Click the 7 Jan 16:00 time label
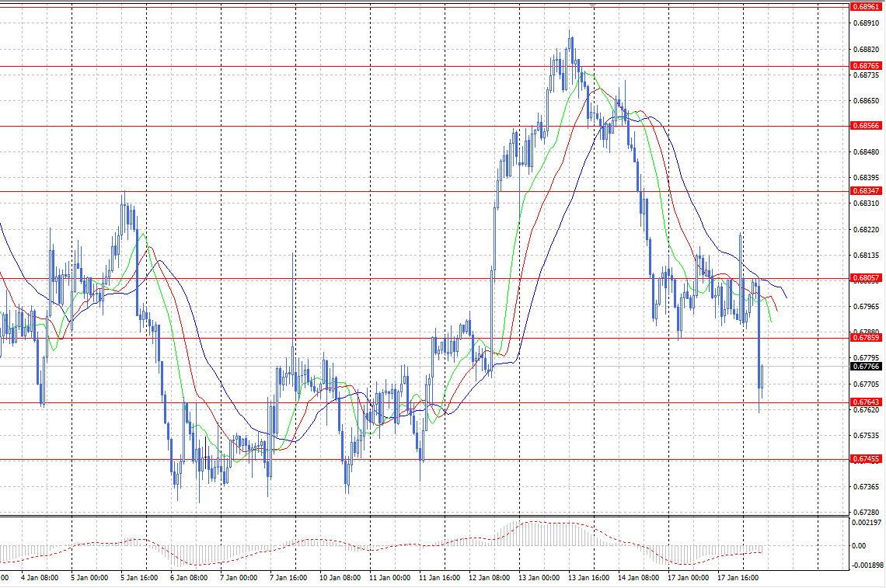This screenshot has width=886, height=588. 288,578
